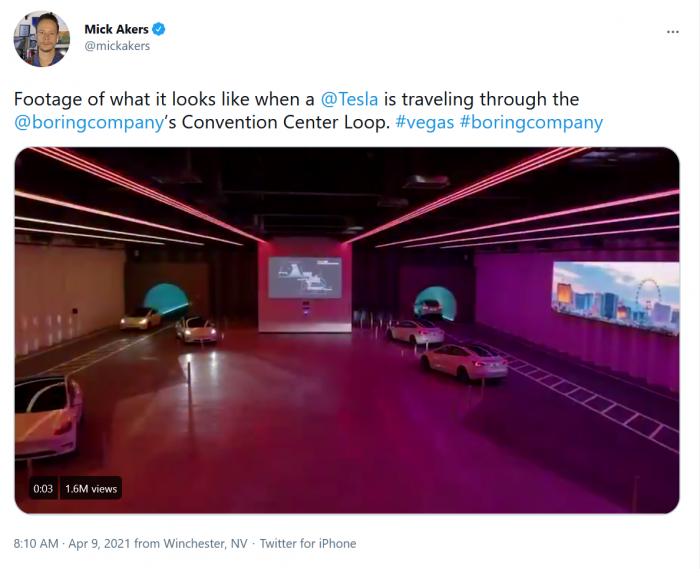Click Mick Akers' profile avatar photo

coord(41,39)
